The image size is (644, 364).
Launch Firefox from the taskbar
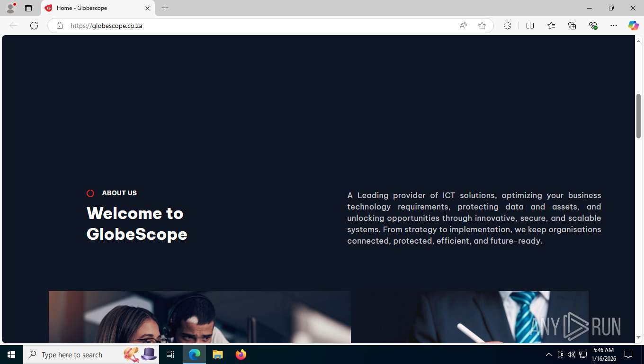(241, 355)
